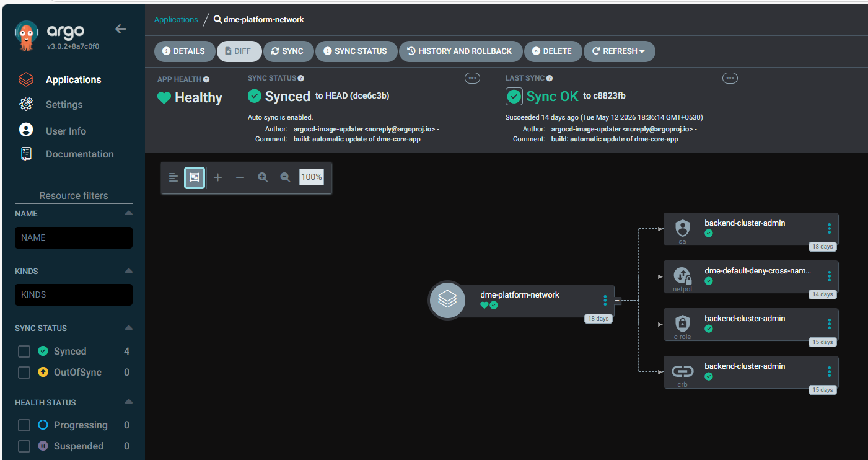Viewport: 868px width, 460px height.
Task: Click the User Info avatar icon
Action: pyautogui.click(x=26, y=130)
